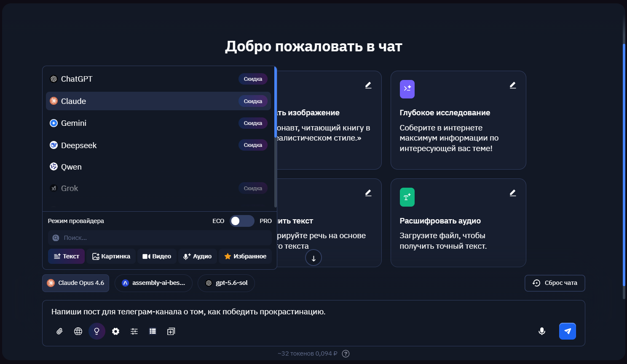The width and height of the screenshot is (627, 364).
Task: Attach a file with the paperclip icon
Action: [x=60, y=332]
